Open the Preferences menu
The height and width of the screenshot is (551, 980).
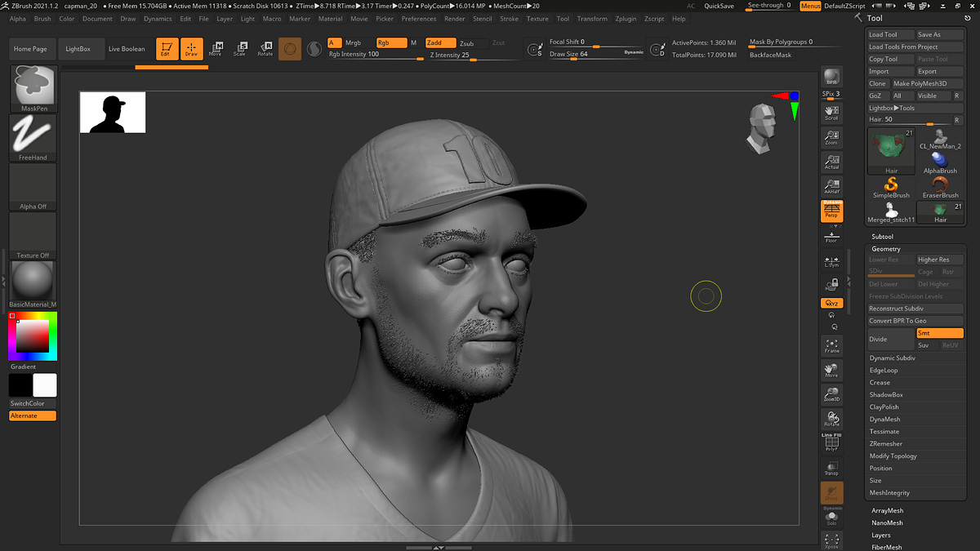click(419, 19)
